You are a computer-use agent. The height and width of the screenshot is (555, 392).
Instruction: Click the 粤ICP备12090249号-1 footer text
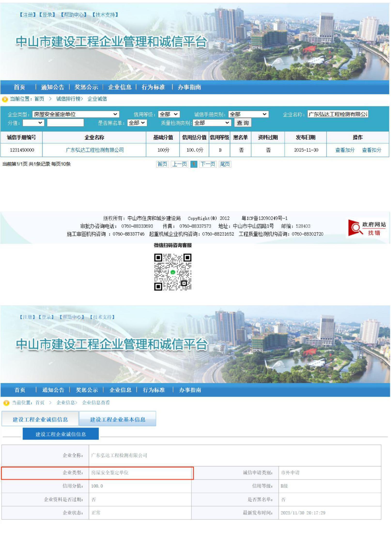pos(265,218)
